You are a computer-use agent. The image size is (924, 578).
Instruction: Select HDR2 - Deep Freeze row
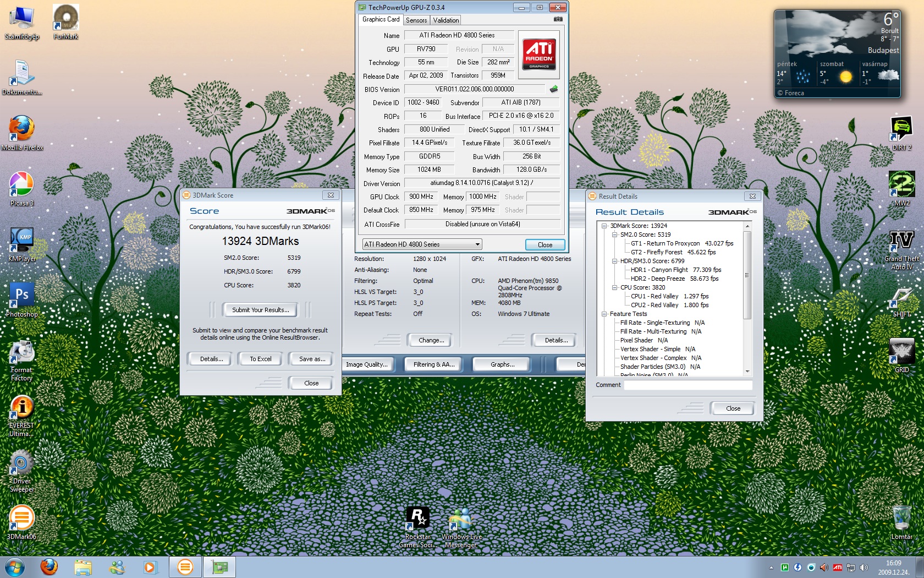coord(674,279)
